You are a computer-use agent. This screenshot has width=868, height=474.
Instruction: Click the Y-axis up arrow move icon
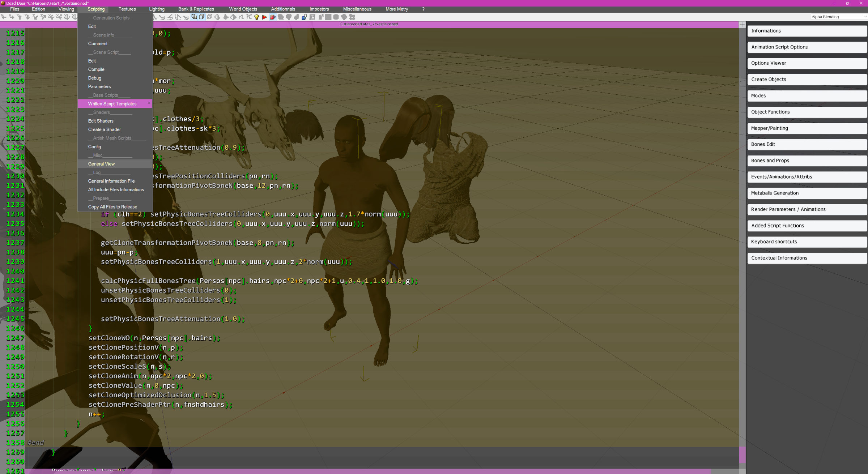click(19, 17)
